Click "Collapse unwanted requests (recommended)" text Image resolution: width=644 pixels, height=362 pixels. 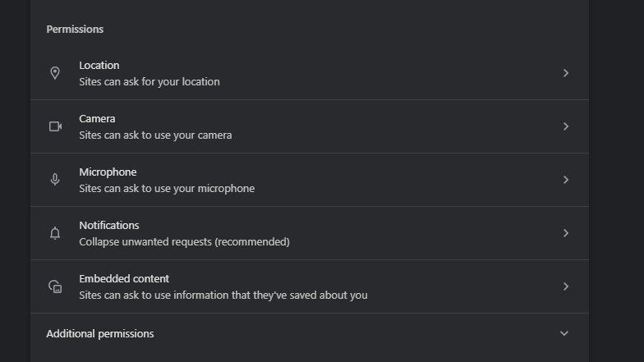click(184, 242)
